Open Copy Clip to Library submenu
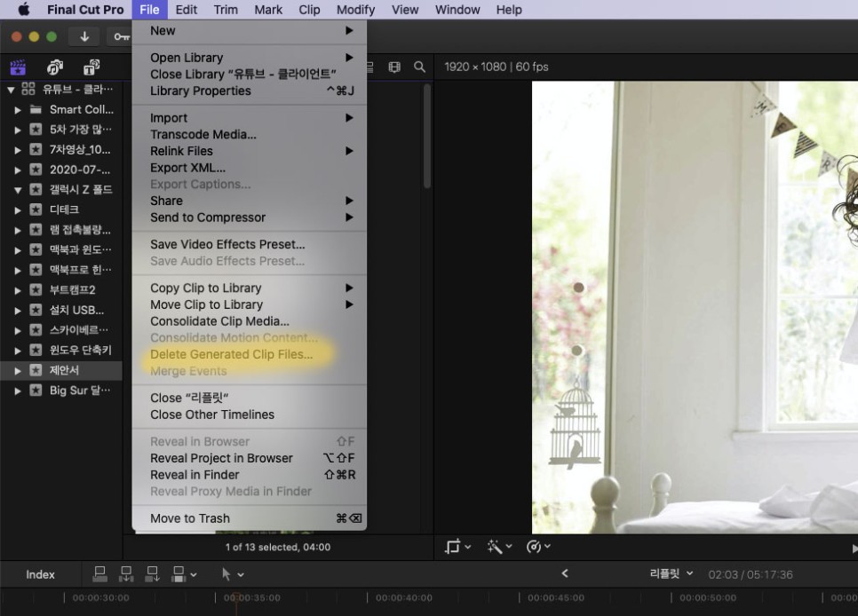The width and height of the screenshot is (858, 616). (249, 288)
